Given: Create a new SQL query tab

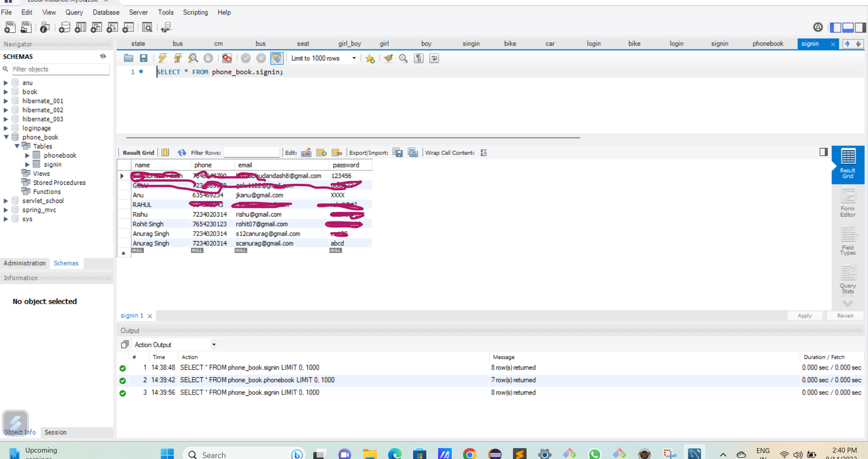Looking at the screenshot, I should point(9,27).
